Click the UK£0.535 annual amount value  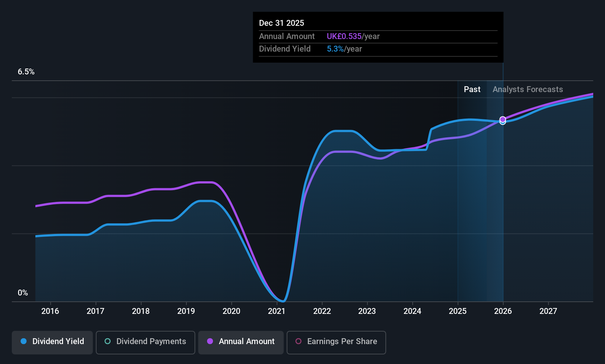tap(344, 36)
